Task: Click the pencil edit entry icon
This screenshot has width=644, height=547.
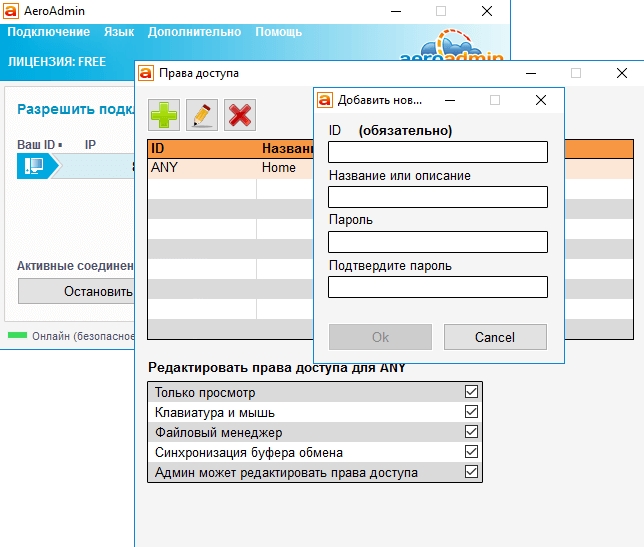Action: [x=202, y=115]
